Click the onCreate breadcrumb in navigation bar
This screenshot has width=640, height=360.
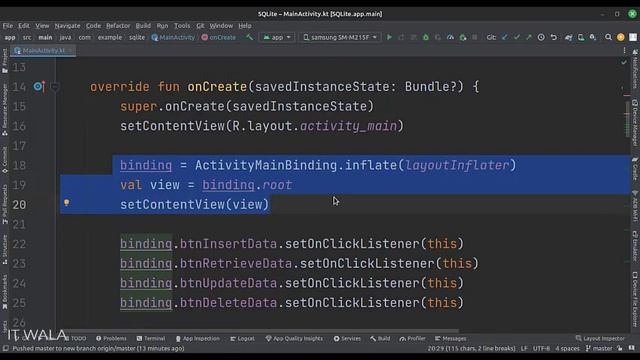pyautogui.click(x=219, y=37)
